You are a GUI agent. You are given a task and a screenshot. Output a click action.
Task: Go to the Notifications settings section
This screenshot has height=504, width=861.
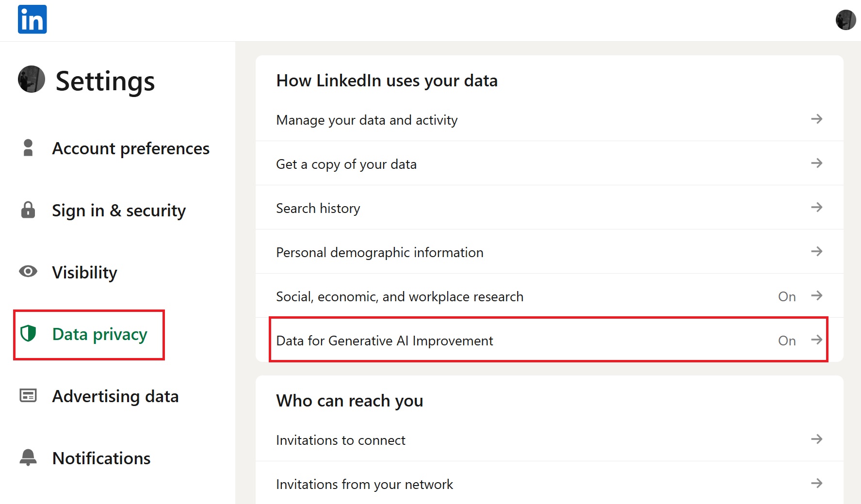[101, 458]
